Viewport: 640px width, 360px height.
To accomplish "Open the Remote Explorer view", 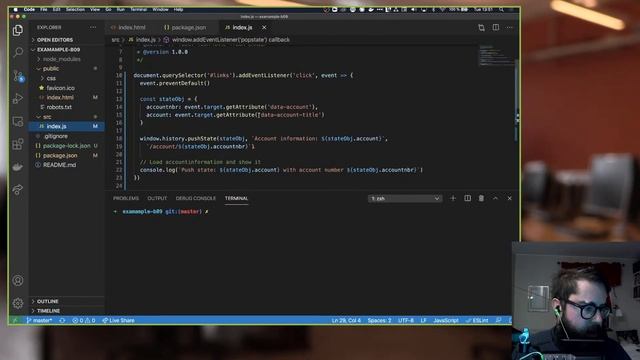I will click(x=18, y=121).
